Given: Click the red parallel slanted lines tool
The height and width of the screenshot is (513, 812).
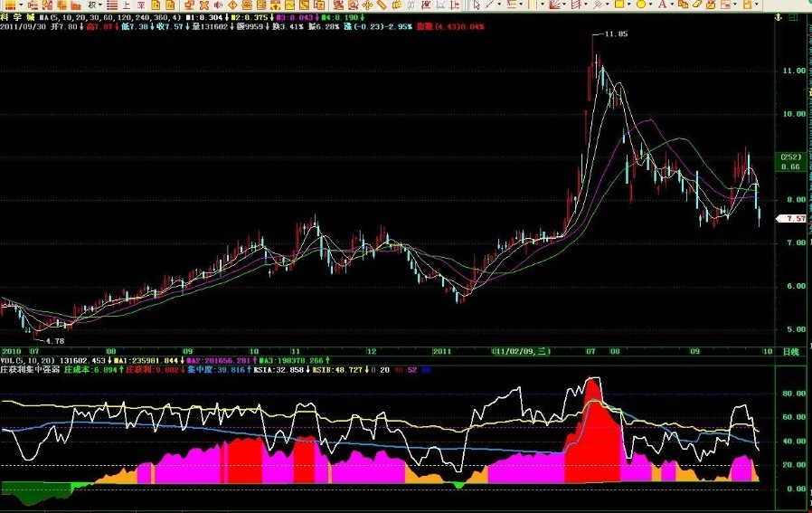Looking at the screenshot, I should click(x=576, y=5).
